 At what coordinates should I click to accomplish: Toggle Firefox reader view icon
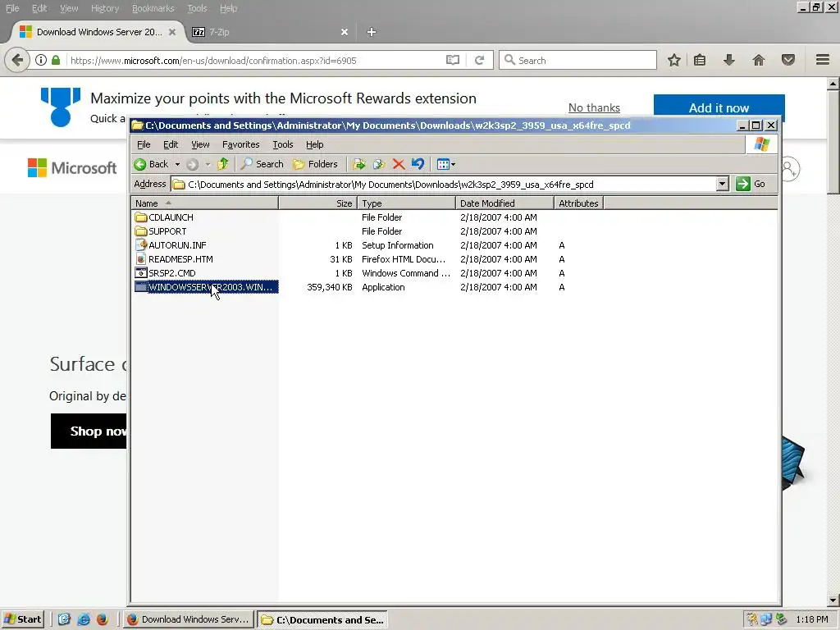click(453, 60)
